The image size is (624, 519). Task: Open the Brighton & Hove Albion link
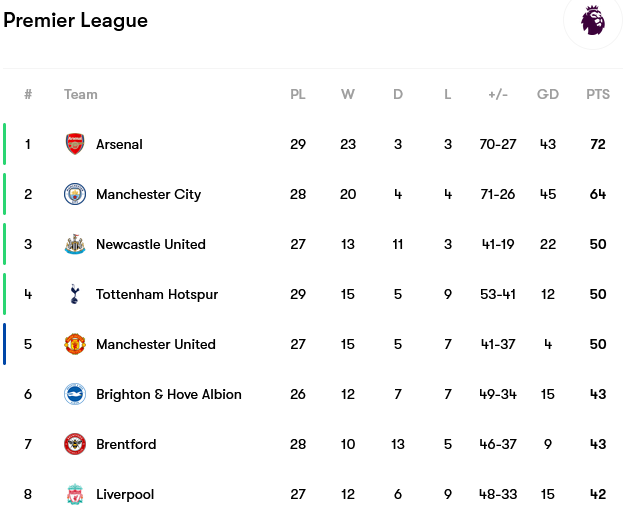click(x=169, y=394)
